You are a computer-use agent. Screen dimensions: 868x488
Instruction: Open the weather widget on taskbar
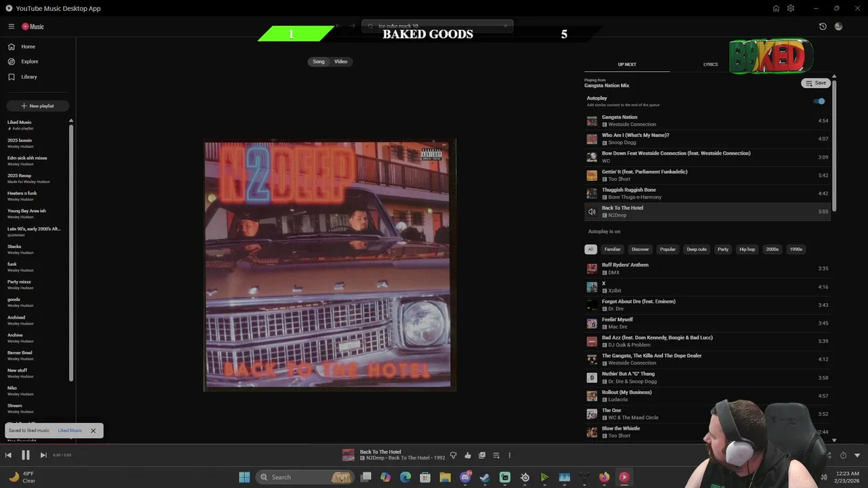(22, 477)
